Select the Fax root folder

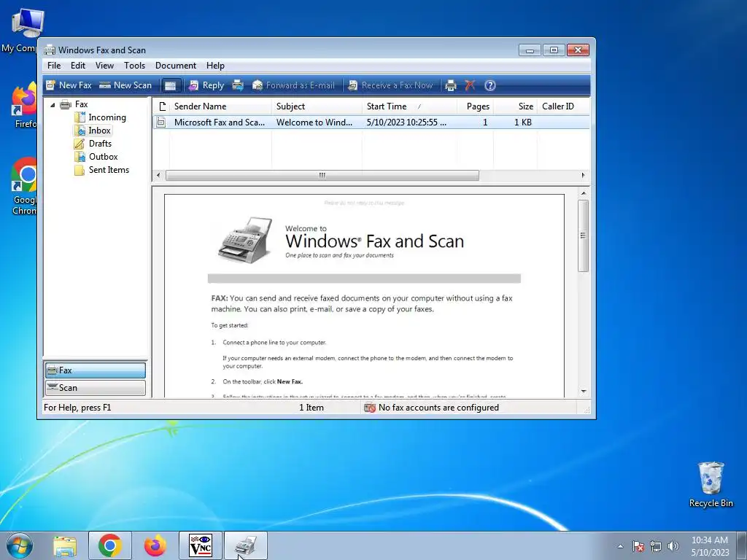tap(81, 104)
